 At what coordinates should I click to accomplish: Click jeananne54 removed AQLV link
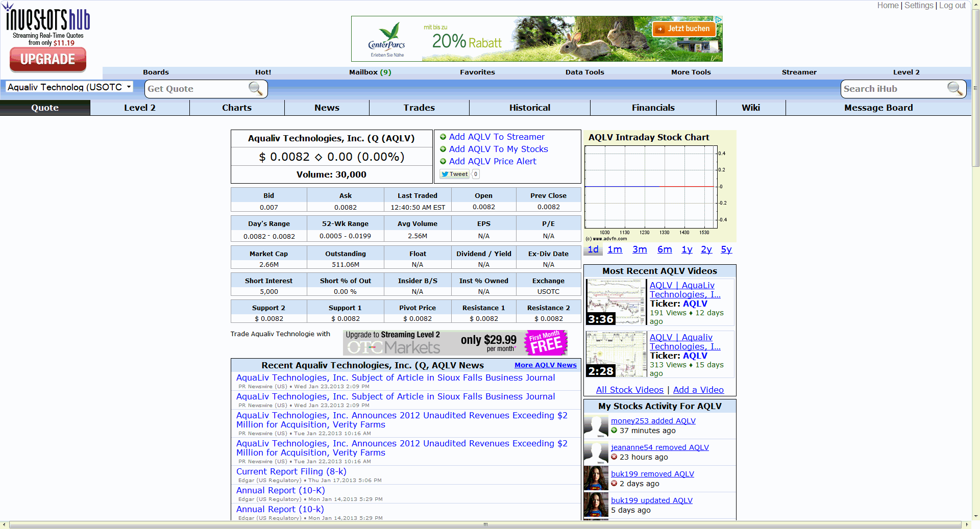pyautogui.click(x=660, y=447)
